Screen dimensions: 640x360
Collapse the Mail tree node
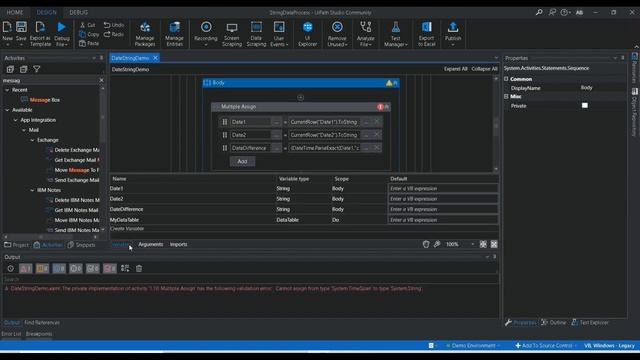point(24,130)
